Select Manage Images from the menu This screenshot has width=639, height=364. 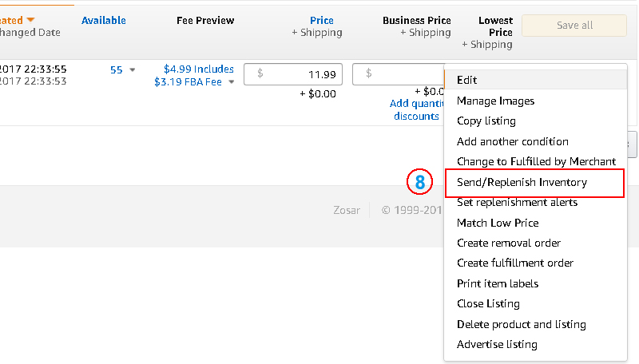pyautogui.click(x=495, y=101)
